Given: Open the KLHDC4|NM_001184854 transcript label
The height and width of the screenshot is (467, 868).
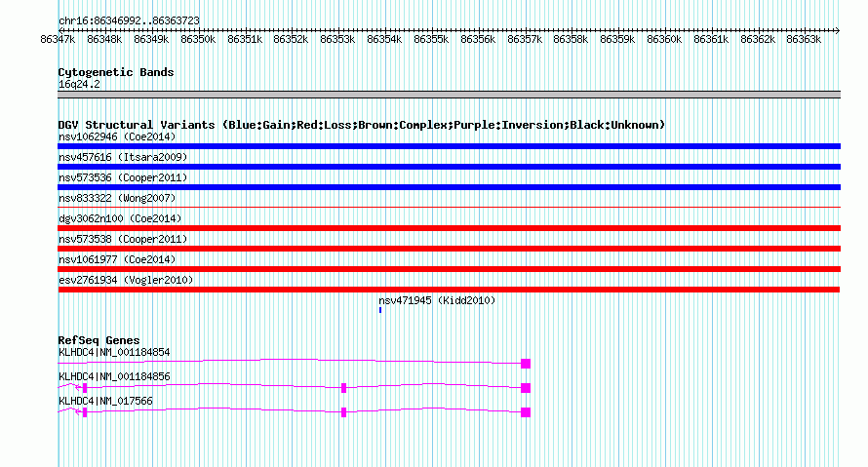Looking at the screenshot, I should pyautogui.click(x=114, y=353).
